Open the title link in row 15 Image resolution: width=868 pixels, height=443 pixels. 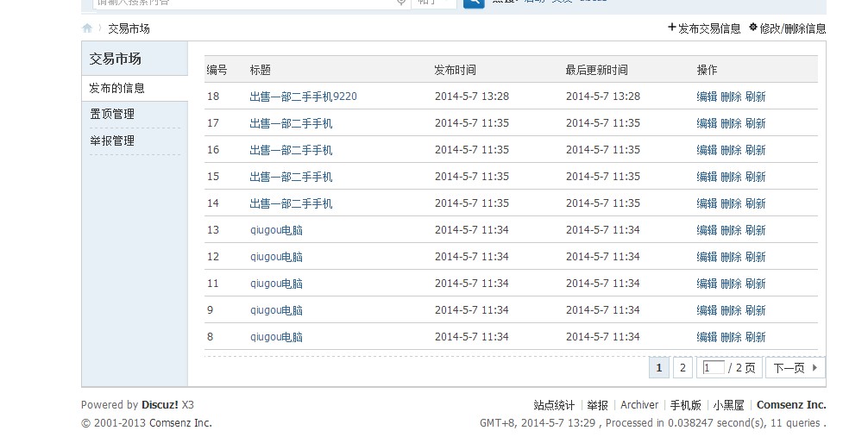click(291, 177)
